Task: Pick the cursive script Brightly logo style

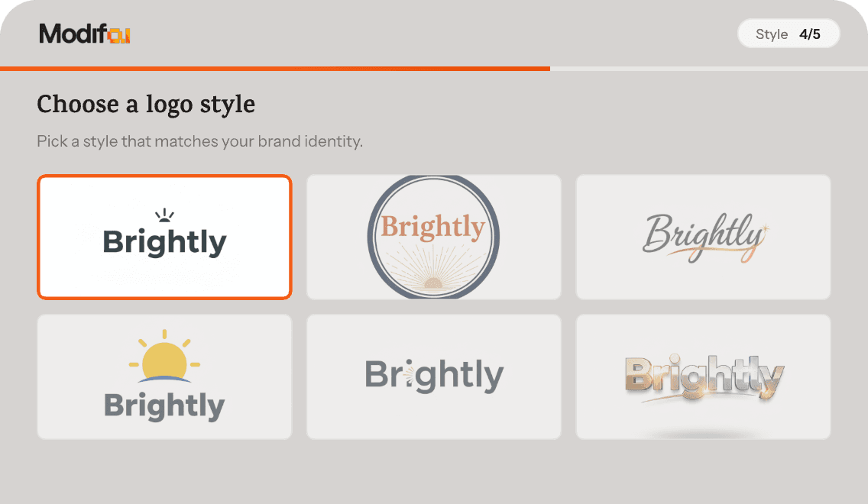Action: point(703,237)
